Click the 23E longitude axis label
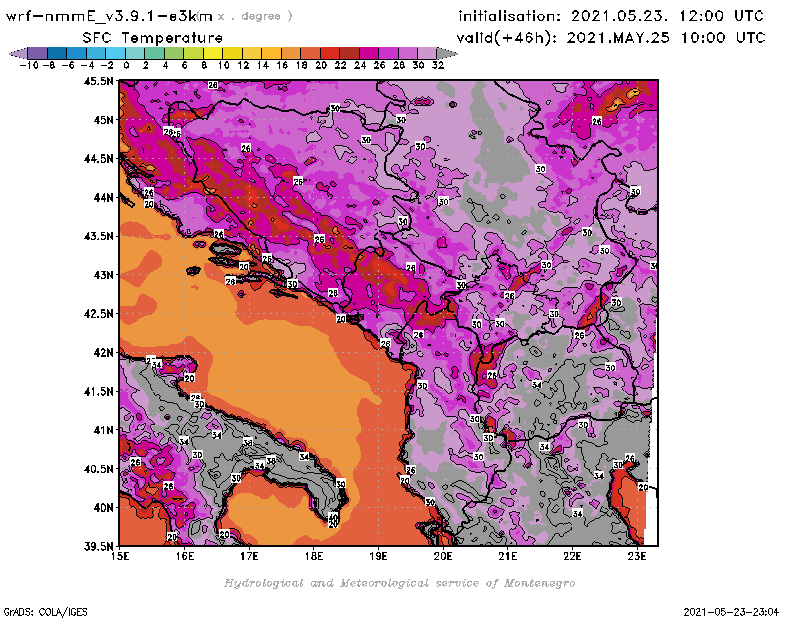Screen dimensions: 800x618 click(x=637, y=556)
